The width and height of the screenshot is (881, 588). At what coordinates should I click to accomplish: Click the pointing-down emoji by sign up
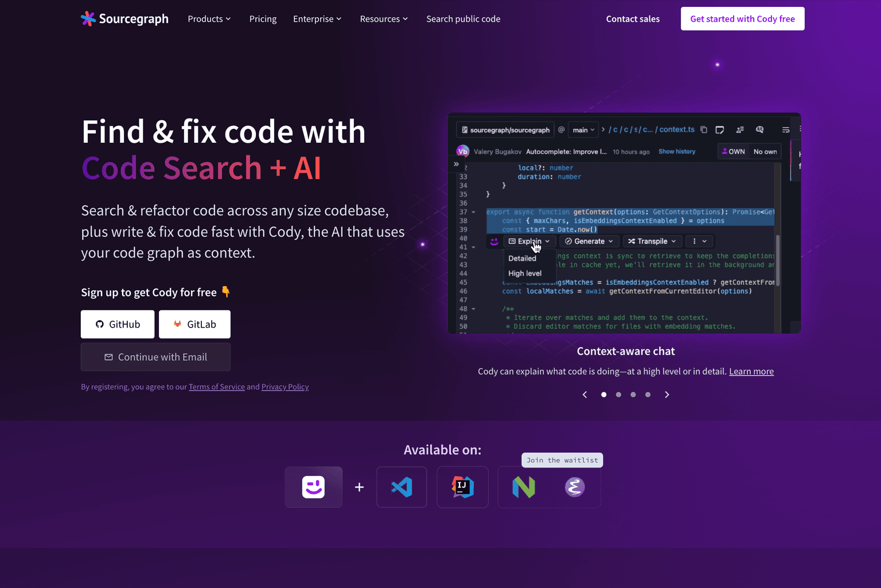(x=226, y=292)
